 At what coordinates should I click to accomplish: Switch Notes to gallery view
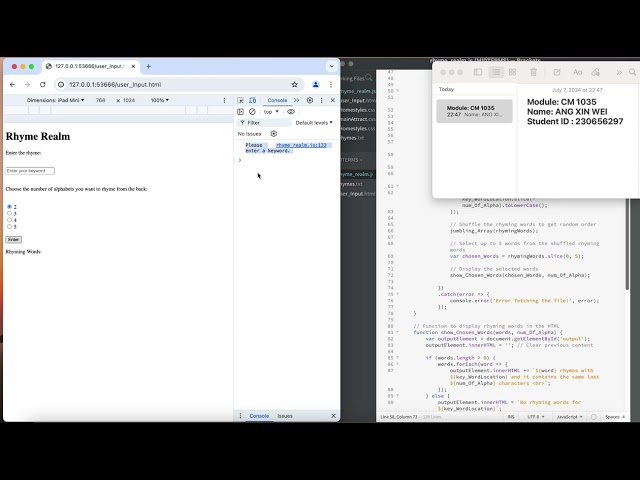pos(512,72)
